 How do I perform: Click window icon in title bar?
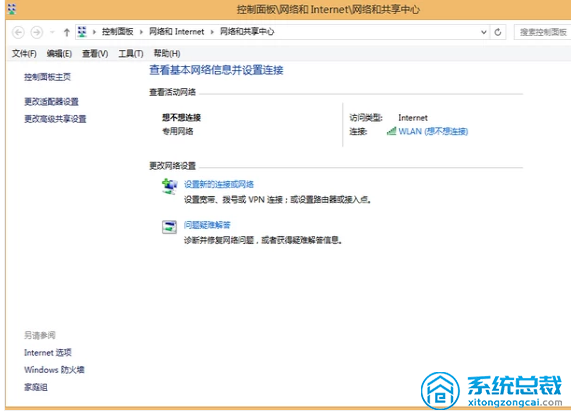pos(12,9)
